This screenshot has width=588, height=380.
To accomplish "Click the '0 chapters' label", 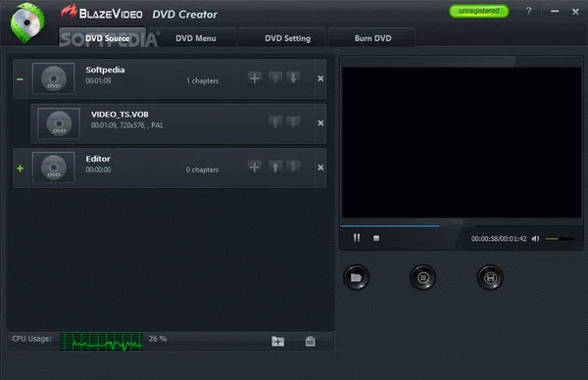I will 202,169.
